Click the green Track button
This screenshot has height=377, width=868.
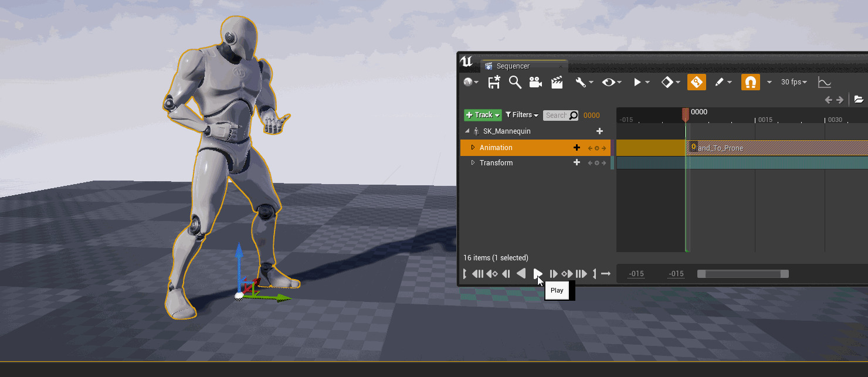point(483,115)
